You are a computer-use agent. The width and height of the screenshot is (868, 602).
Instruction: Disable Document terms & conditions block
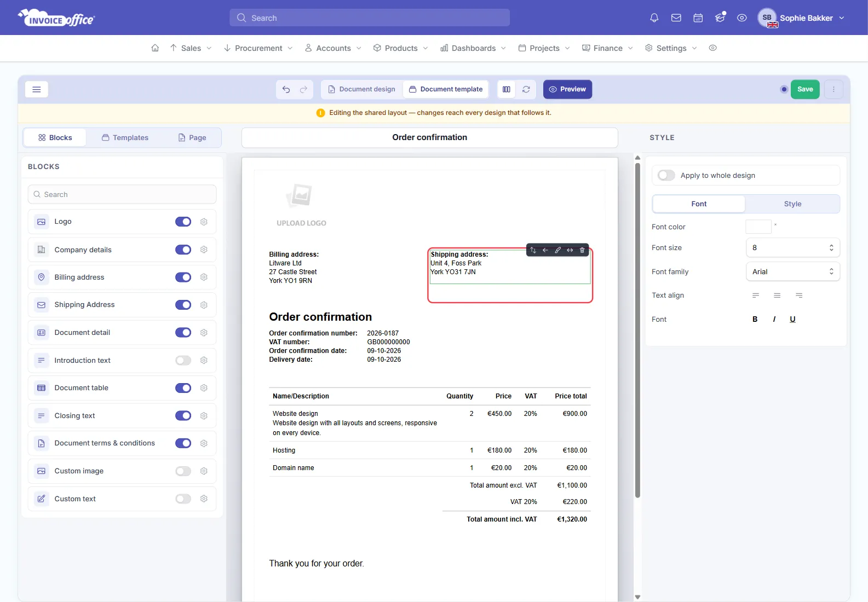coord(183,443)
